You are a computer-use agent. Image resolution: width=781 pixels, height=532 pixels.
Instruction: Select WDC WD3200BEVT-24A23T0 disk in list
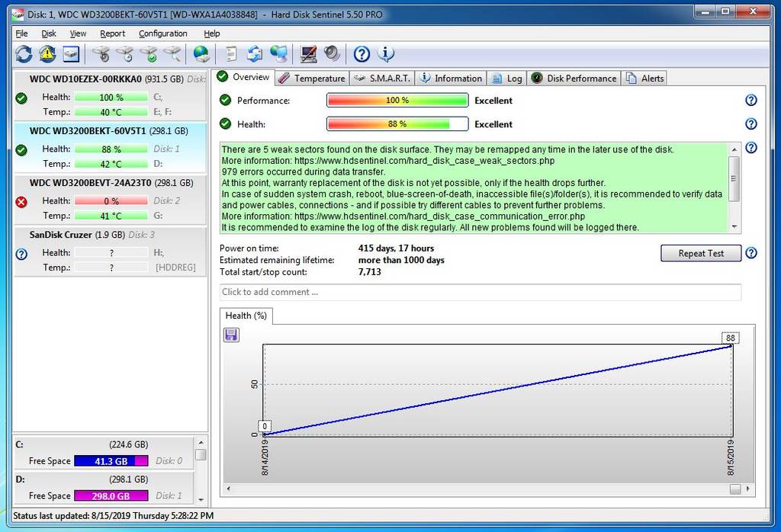[110, 199]
